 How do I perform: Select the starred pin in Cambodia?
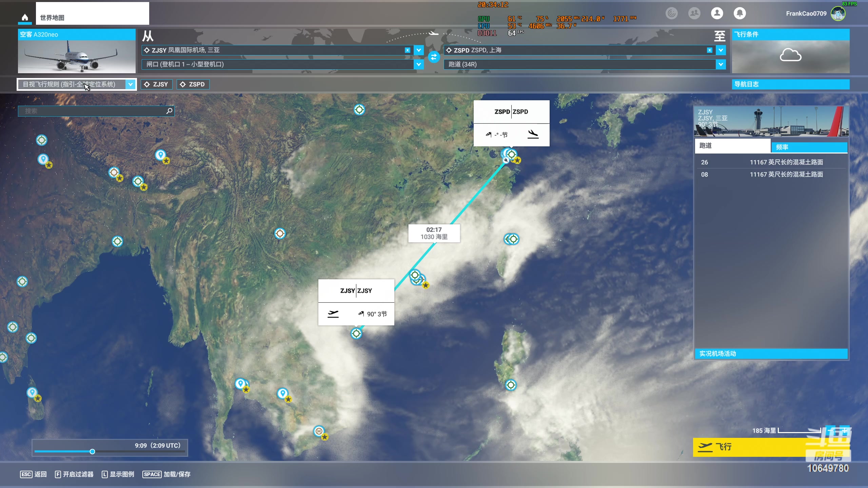point(282,393)
